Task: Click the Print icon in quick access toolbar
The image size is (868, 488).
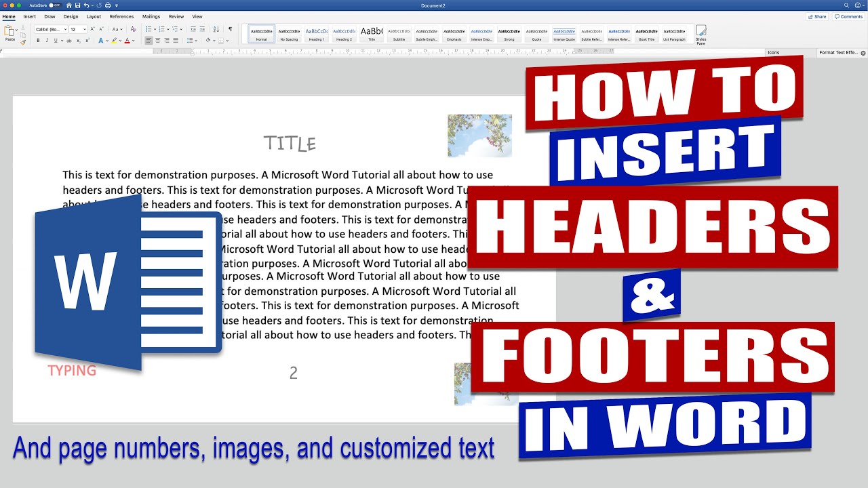Action: (x=108, y=5)
